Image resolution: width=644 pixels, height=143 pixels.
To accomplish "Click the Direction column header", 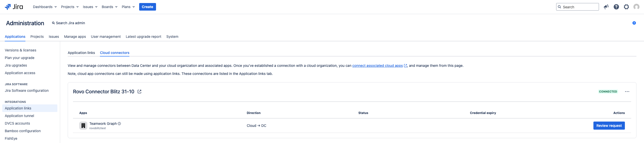I will click(x=254, y=113).
